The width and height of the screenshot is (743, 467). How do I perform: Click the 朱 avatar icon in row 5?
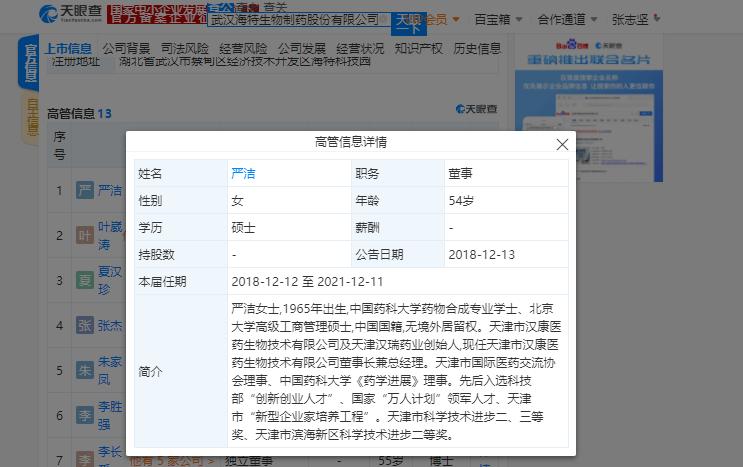tap(85, 370)
